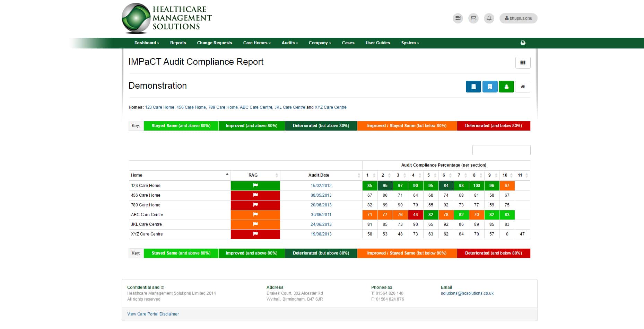Click the light blue building icon button
Screen dimensions: 644x329
(x=490, y=87)
